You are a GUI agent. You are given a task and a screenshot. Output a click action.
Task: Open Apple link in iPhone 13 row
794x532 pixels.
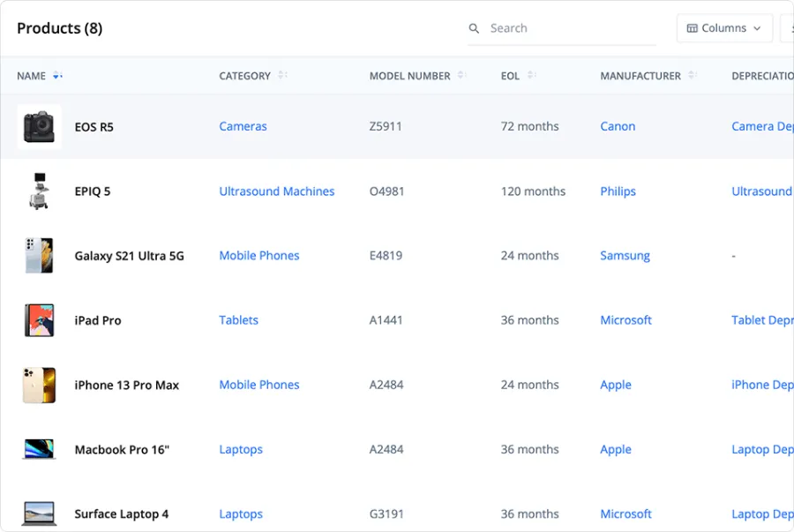click(x=616, y=385)
